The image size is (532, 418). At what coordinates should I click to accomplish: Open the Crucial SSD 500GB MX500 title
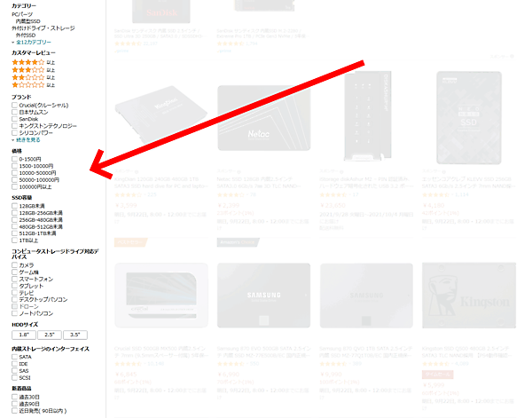(160, 352)
